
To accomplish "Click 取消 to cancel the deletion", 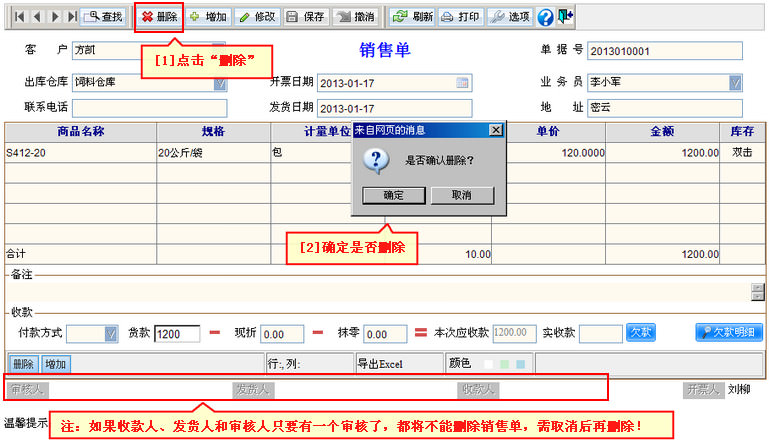I will click(x=461, y=195).
